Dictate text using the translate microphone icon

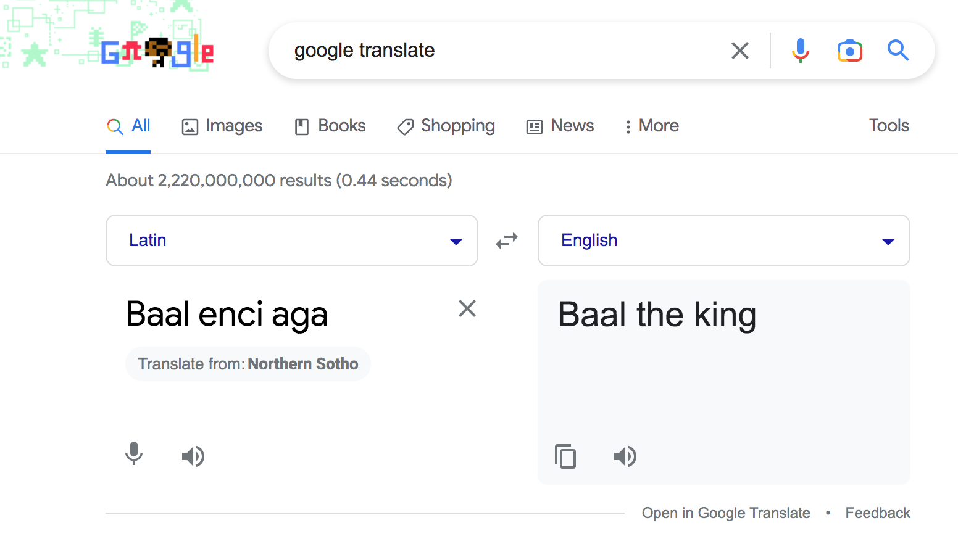click(x=134, y=455)
